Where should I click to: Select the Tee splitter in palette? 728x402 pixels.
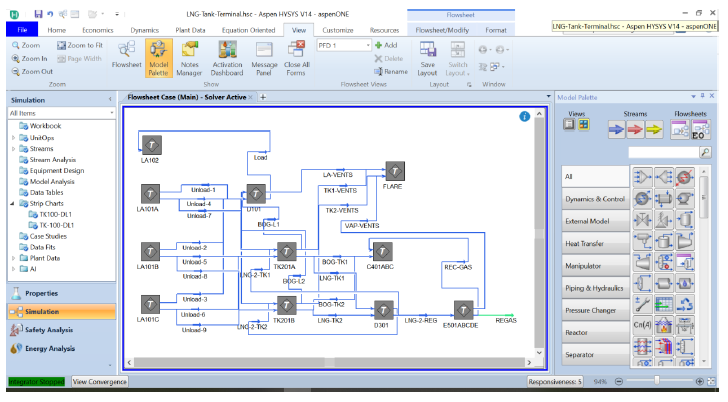click(x=663, y=176)
